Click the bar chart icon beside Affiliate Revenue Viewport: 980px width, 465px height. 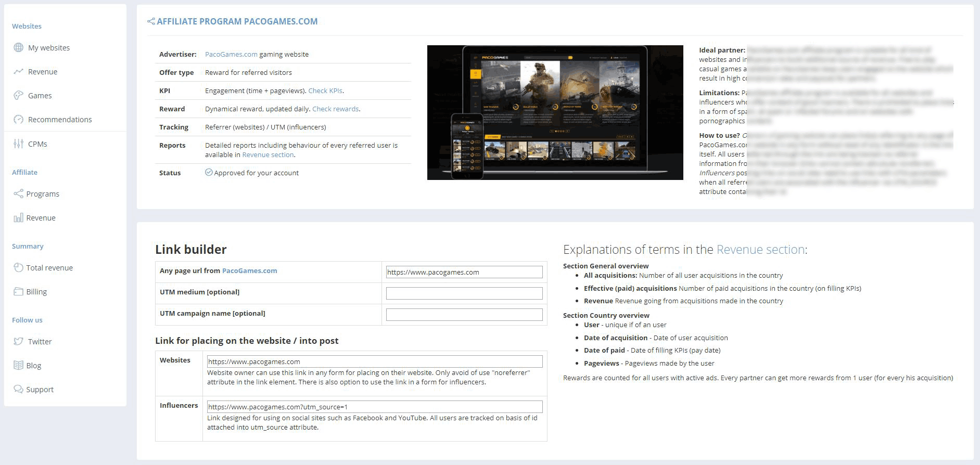pos(18,217)
